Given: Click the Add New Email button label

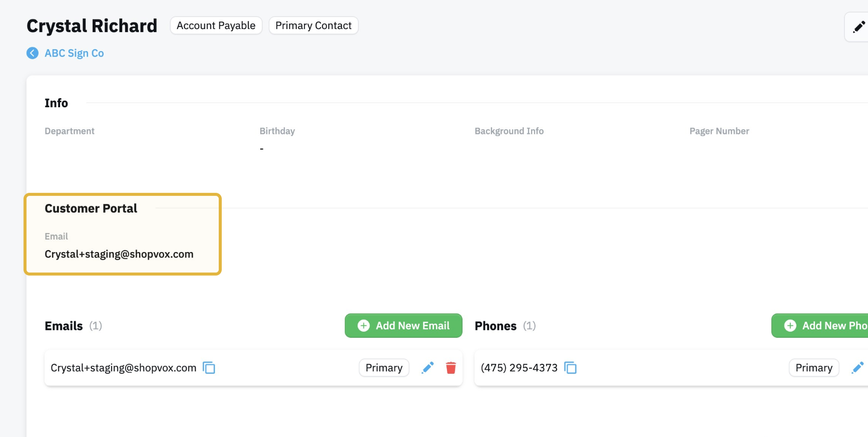Looking at the screenshot, I should [x=412, y=326].
